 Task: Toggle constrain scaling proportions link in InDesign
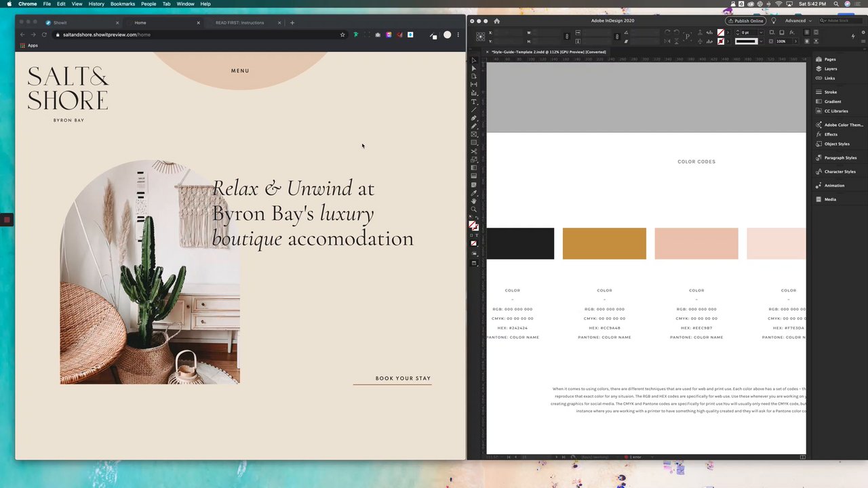point(616,37)
